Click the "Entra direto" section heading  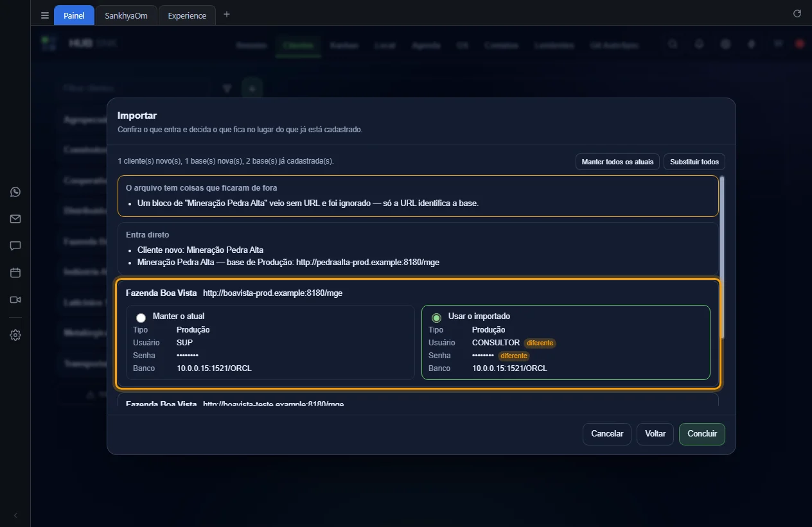pos(148,235)
